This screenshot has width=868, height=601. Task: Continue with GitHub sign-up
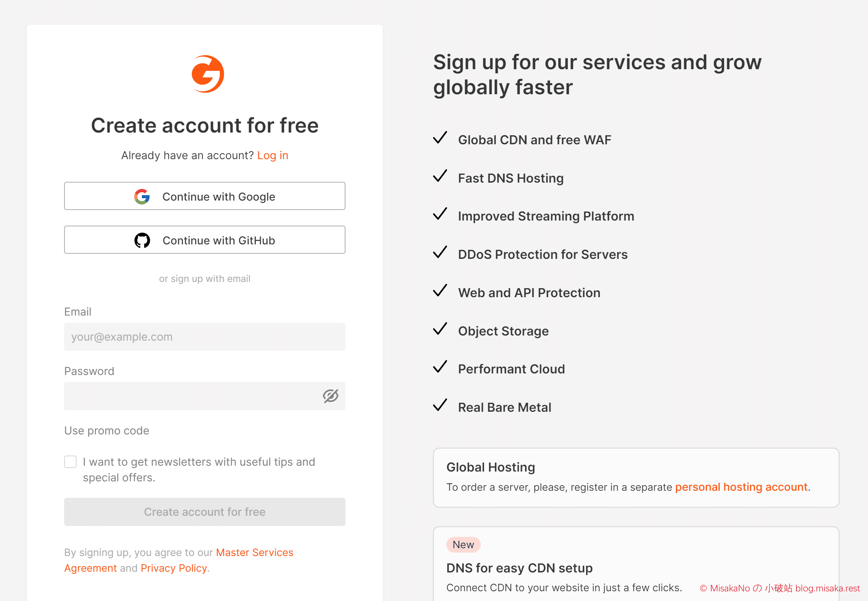tap(205, 240)
